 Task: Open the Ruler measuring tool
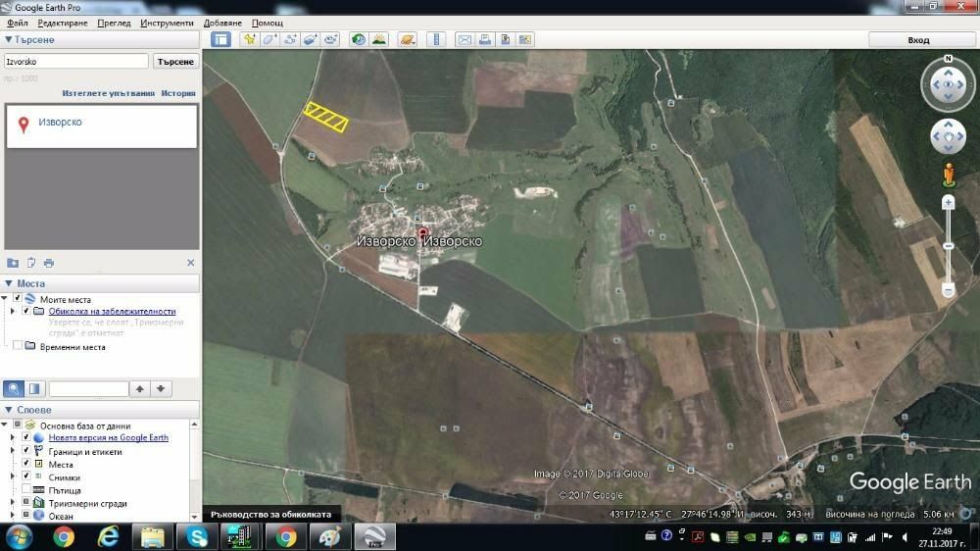pos(436,39)
